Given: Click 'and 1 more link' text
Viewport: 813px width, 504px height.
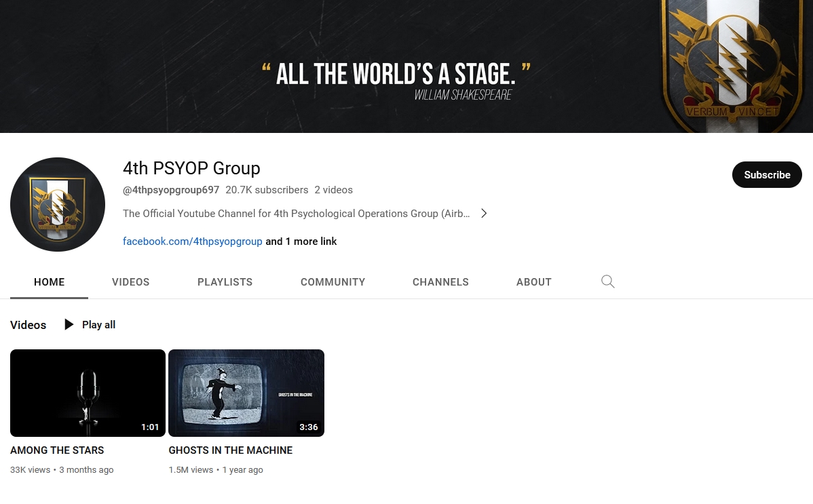Looking at the screenshot, I should point(301,241).
